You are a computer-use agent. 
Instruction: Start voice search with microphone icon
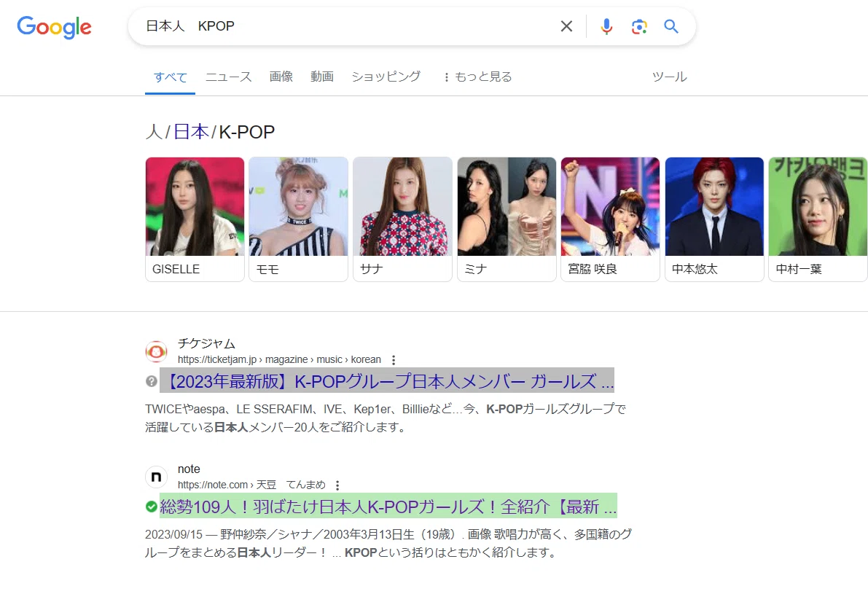pyautogui.click(x=606, y=26)
